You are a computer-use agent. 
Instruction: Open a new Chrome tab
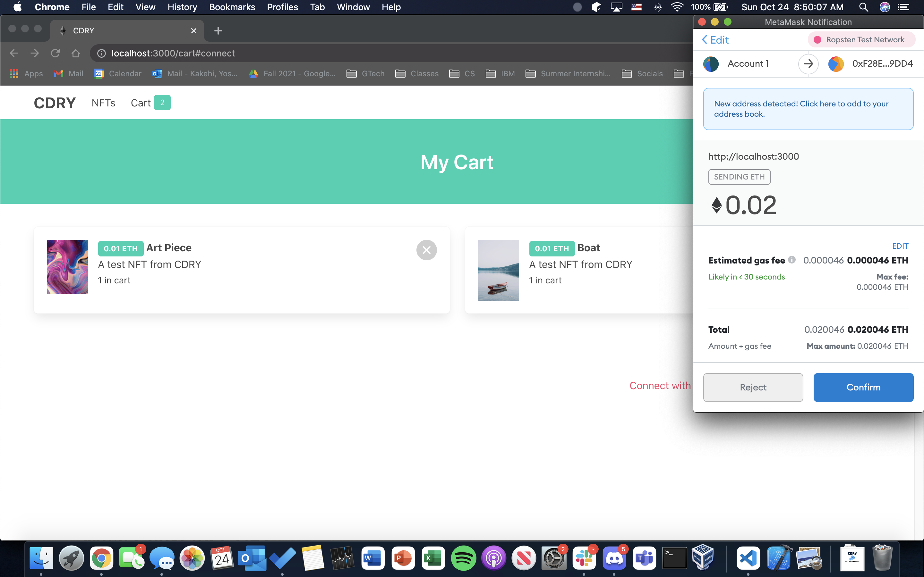218,31
